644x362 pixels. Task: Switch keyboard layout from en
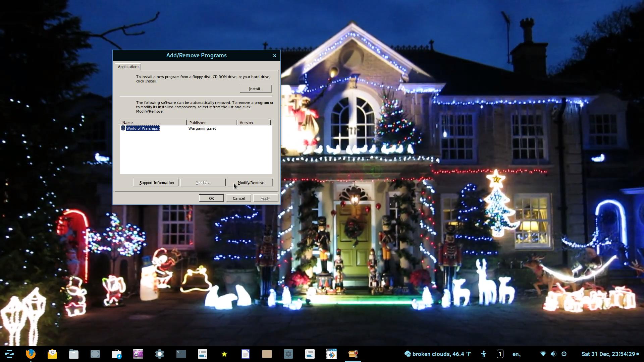[516, 354]
